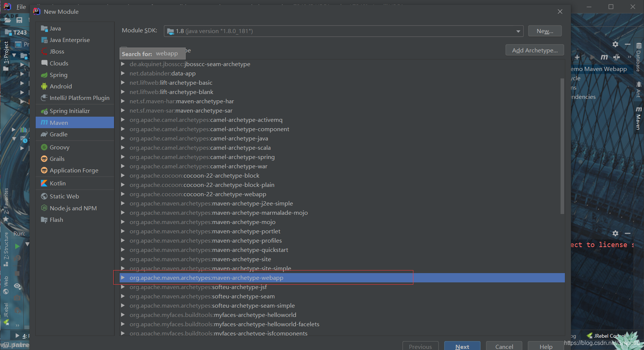
Task: Choose Spring Initializr module type
Action: click(70, 111)
